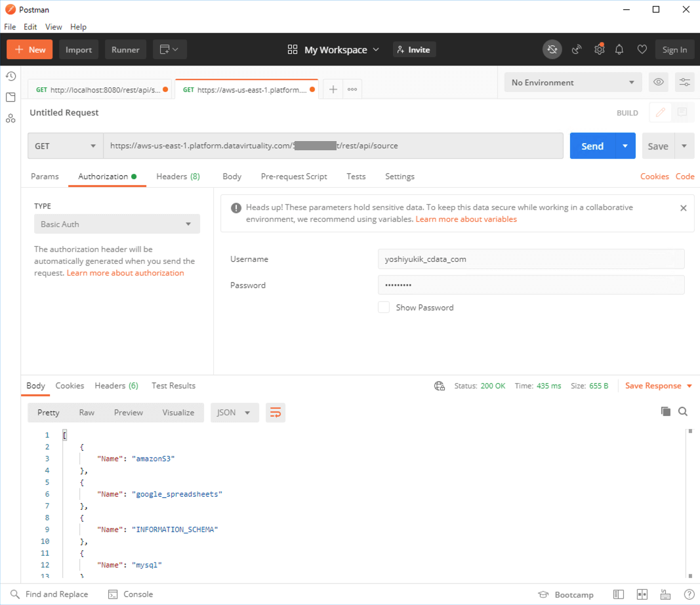Screen dimensions: 700x605
Task: Toggle wrap lines in response body
Action: coord(275,412)
